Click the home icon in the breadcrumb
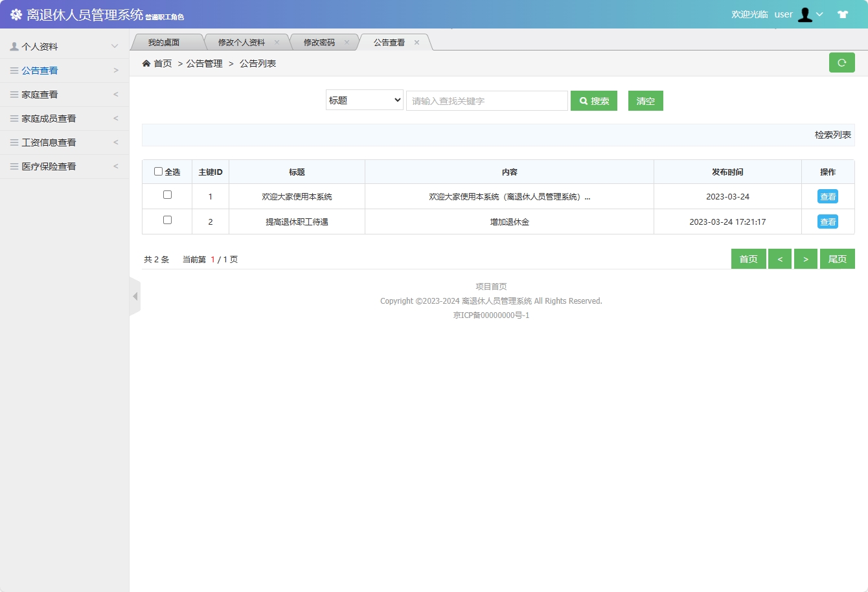Screen dimensions: 868x592 pos(146,63)
